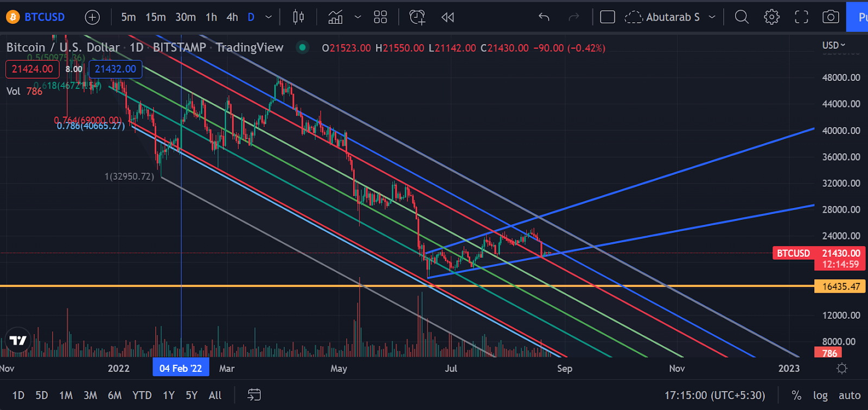
Task: Expand the timeframe interval dropdown
Action: tap(269, 17)
